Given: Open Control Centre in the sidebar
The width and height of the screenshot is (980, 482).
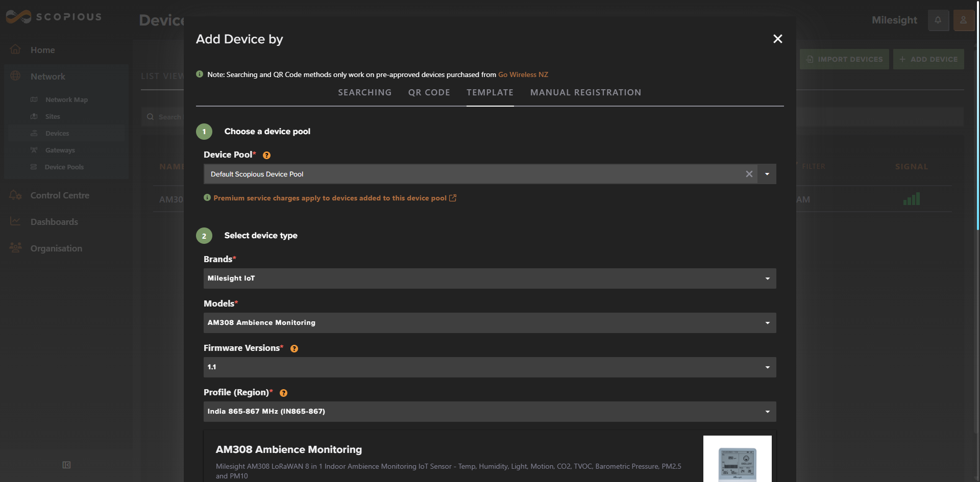Looking at the screenshot, I should point(60,195).
